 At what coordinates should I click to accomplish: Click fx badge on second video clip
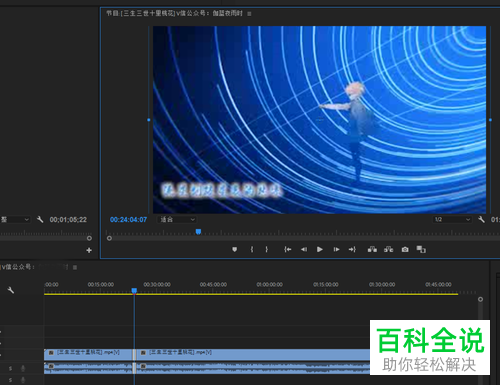click(143, 353)
